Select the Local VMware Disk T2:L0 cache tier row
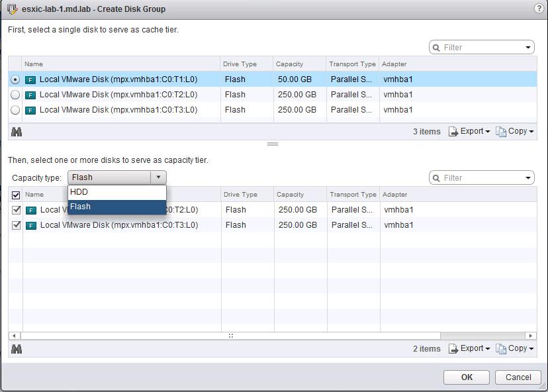Image resolution: width=548 pixels, height=392 pixels. point(273,95)
